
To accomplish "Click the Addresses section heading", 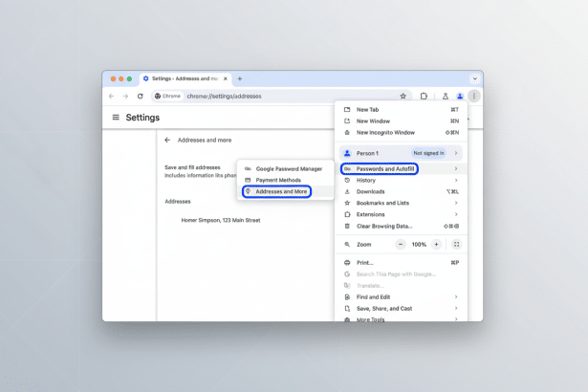I will coord(178,202).
